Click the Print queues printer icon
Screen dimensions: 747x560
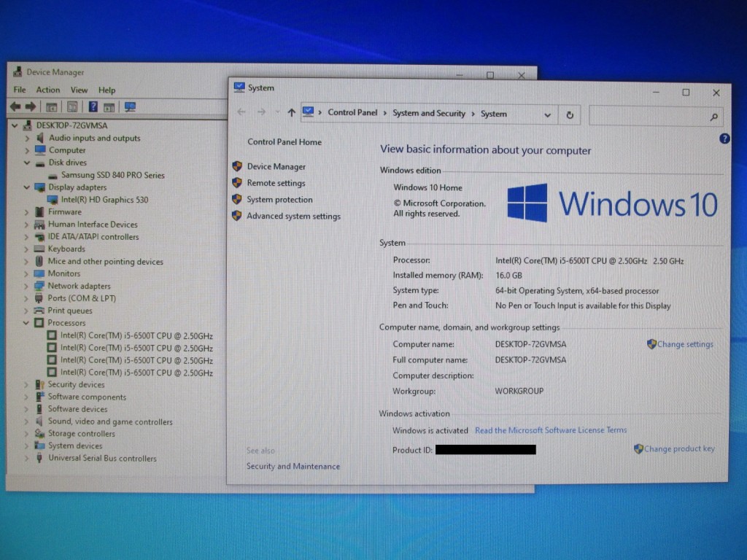(39, 311)
